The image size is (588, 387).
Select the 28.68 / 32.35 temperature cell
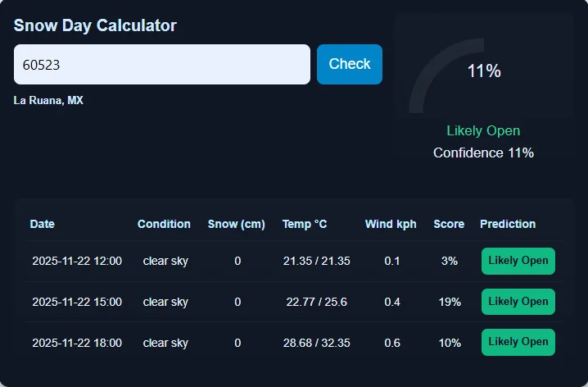point(316,343)
